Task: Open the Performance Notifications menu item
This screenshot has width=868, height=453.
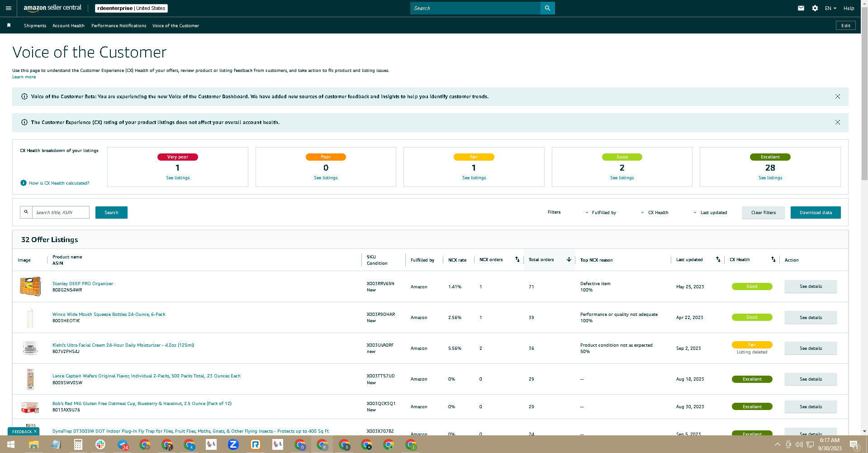Action: point(119,25)
